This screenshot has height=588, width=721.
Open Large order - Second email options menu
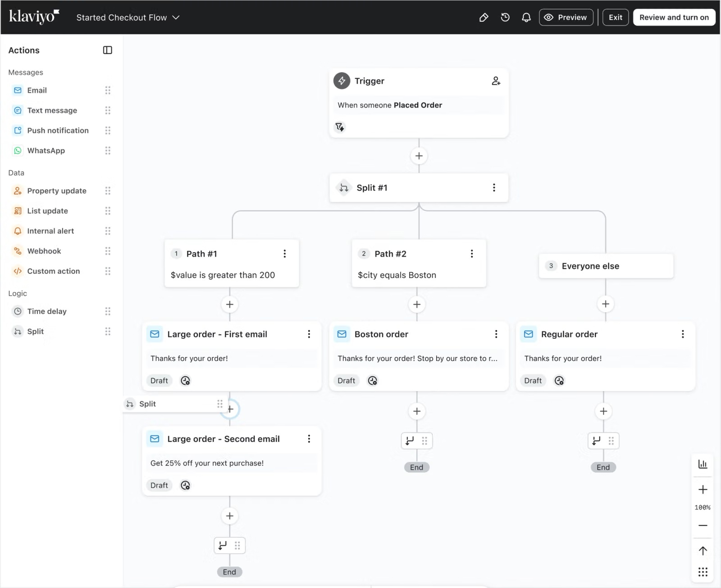click(x=309, y=439)
